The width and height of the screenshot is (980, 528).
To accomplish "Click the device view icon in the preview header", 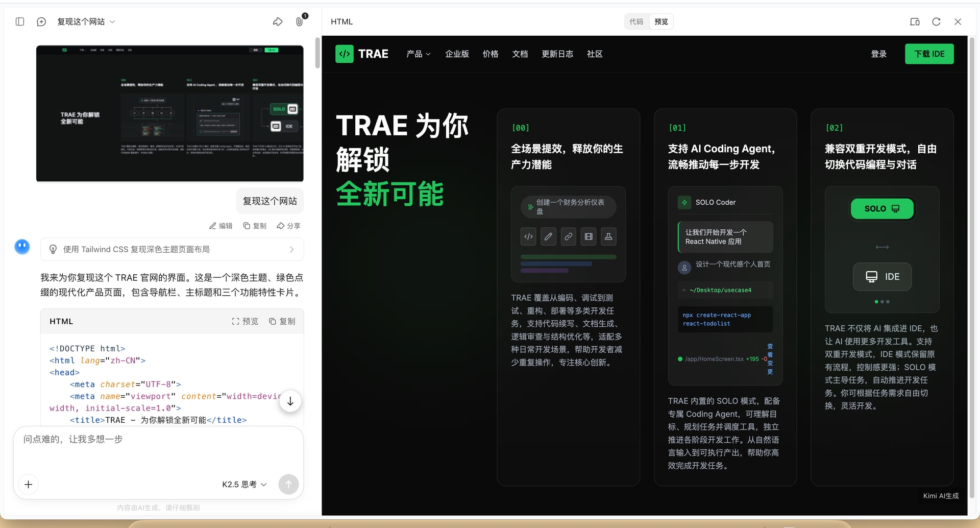I will point(915,21).
